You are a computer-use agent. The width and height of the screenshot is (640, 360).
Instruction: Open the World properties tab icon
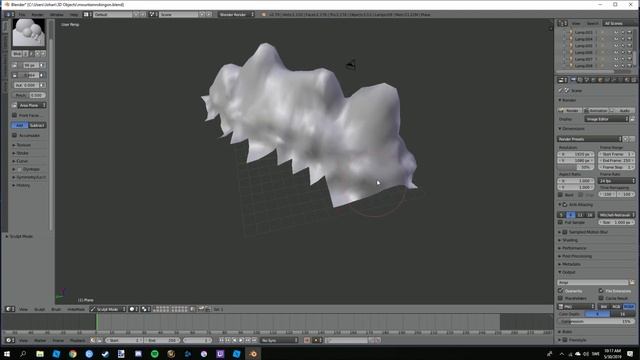pyautogui.click(x=593, y=80)
